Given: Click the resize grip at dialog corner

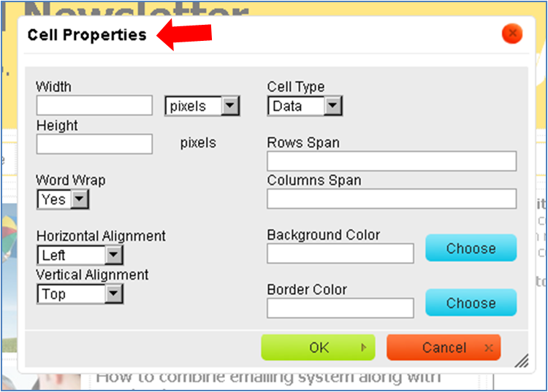Looking at the screenshot, I should (522, 361).
